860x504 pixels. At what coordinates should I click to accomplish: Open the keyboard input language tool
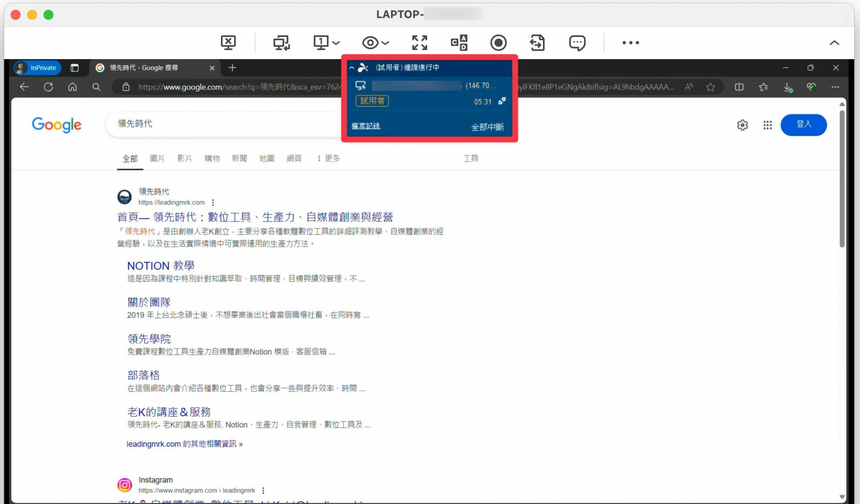459,42
